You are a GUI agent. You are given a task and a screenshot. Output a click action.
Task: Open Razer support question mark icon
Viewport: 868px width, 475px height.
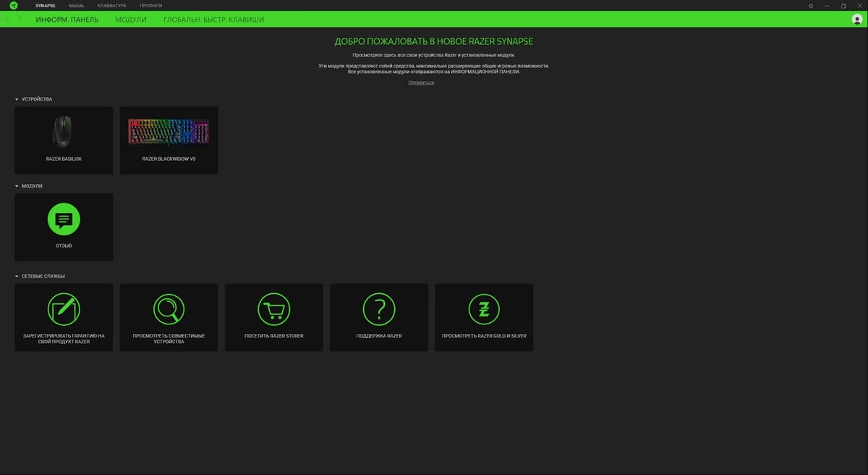point(379,310)
